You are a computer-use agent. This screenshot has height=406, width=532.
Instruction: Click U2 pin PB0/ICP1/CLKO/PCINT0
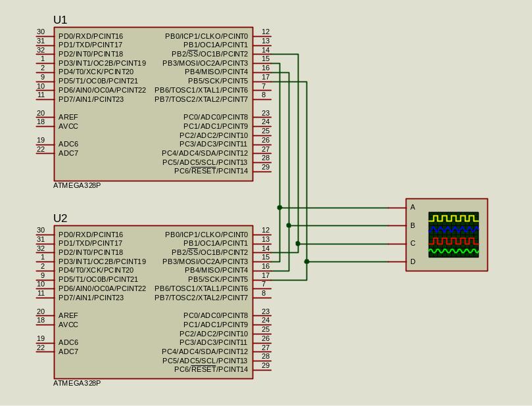point(206,235)
